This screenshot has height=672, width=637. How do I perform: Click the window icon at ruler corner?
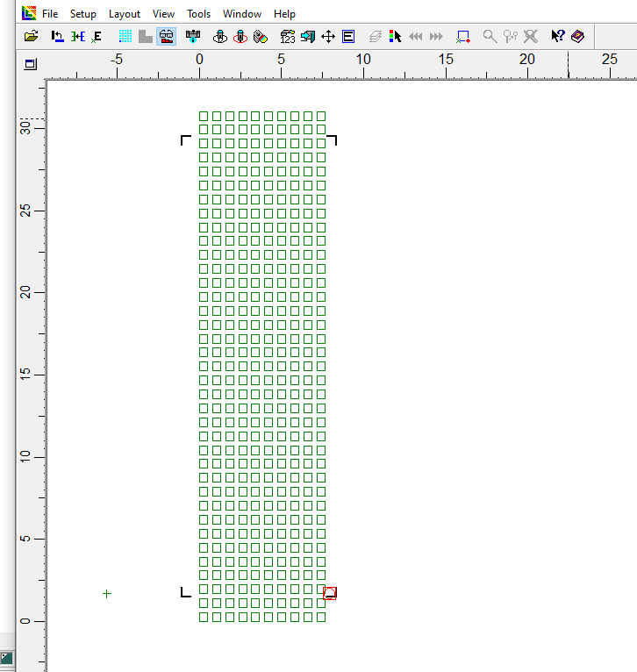(x=31, y=64)
